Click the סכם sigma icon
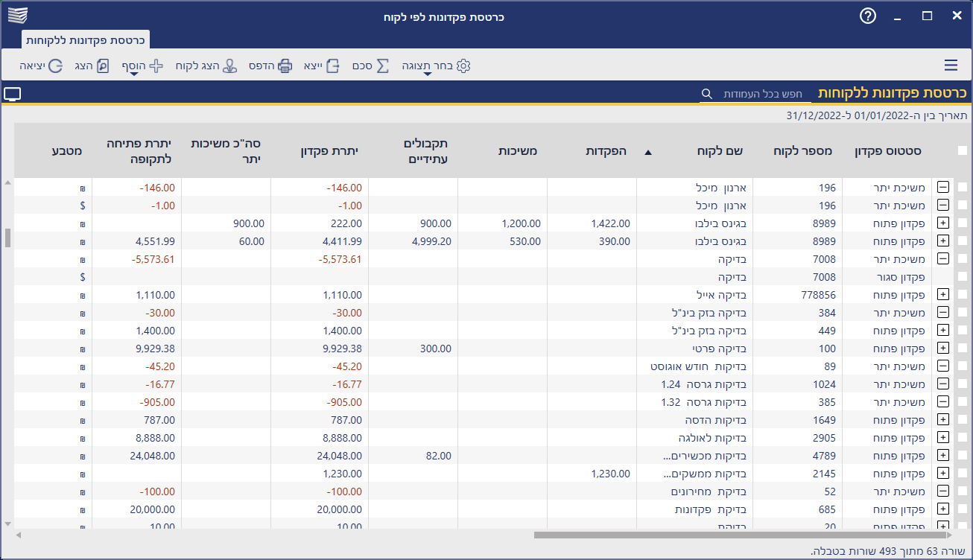Screen dimensions: 973x560 [382, 66]
